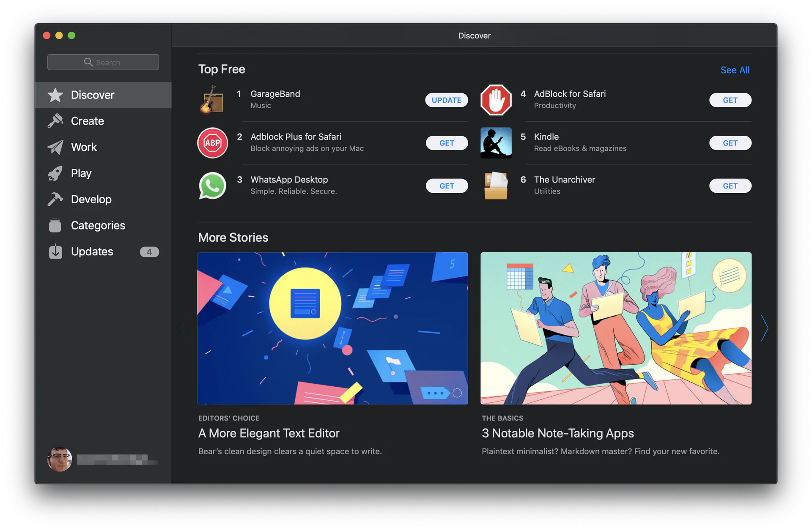Click the Updates download arrow icon
812x530 pixels.
[55, 251]
